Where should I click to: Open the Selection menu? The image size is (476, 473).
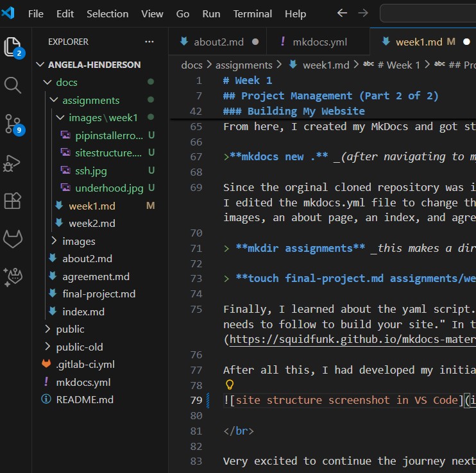pyautogui.click(x=108, y=13)
